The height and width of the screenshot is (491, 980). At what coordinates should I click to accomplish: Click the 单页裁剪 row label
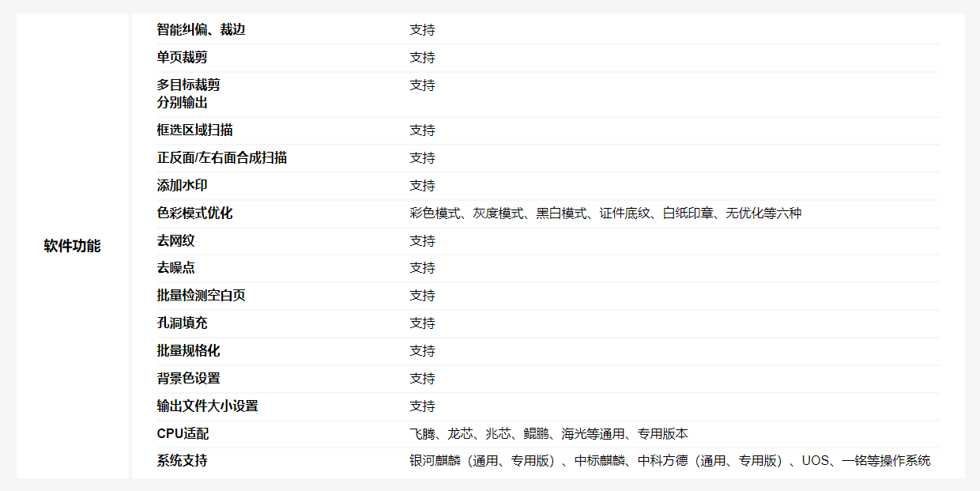182,58
